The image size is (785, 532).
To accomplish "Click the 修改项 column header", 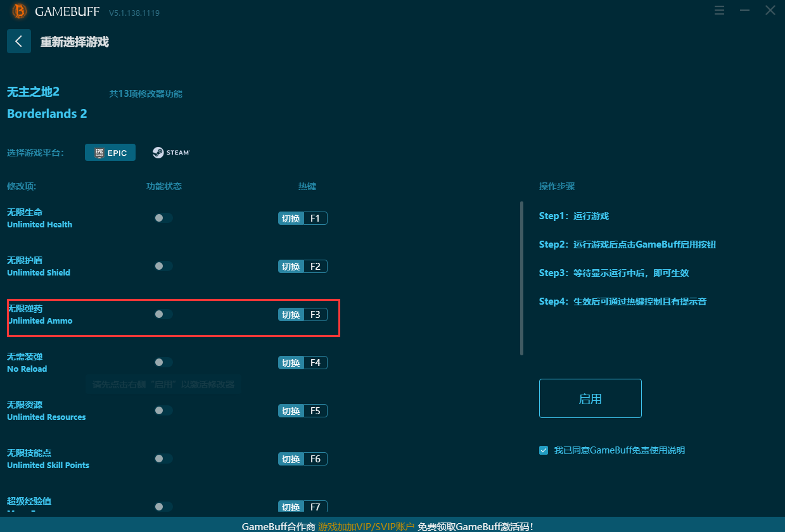I will (x=22, y=186).
